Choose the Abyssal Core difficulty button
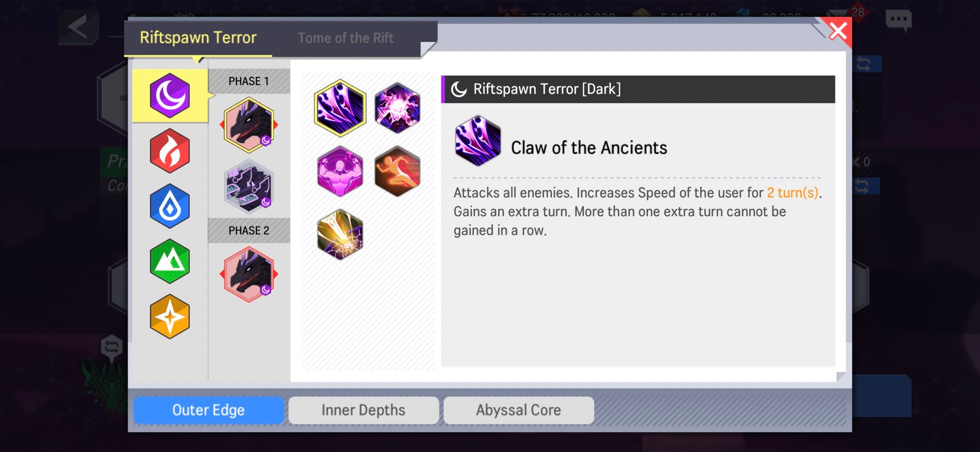 (519, 410)
